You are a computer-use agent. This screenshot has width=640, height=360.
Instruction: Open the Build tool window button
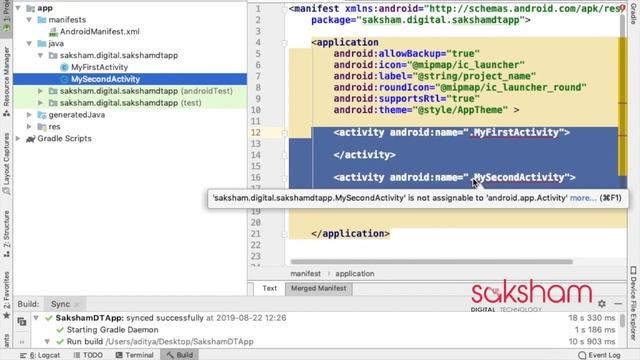point(180,355)
